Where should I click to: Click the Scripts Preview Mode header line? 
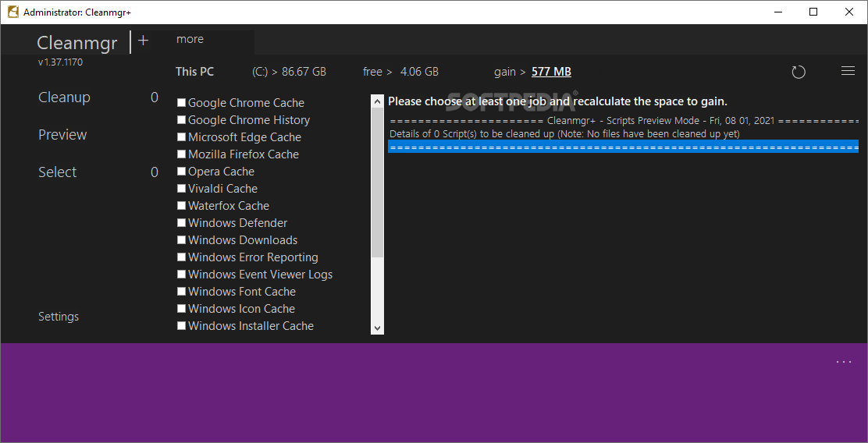tap(624, 121)
